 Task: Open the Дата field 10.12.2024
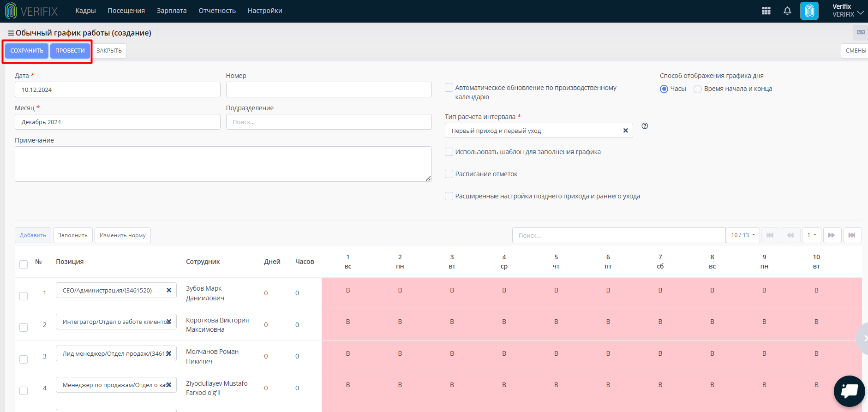[118, 90]
